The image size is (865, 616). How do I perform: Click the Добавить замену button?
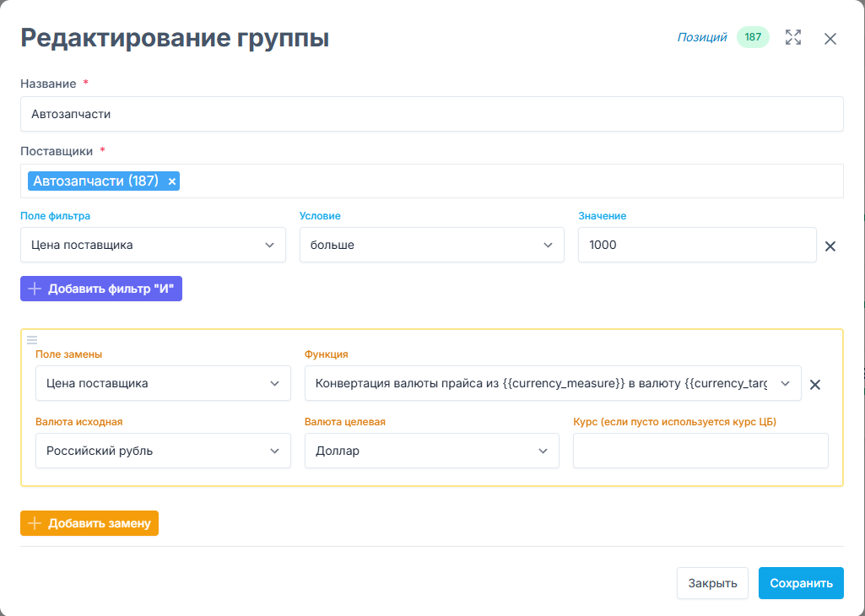pyautogui.click(x=89, y=523)
